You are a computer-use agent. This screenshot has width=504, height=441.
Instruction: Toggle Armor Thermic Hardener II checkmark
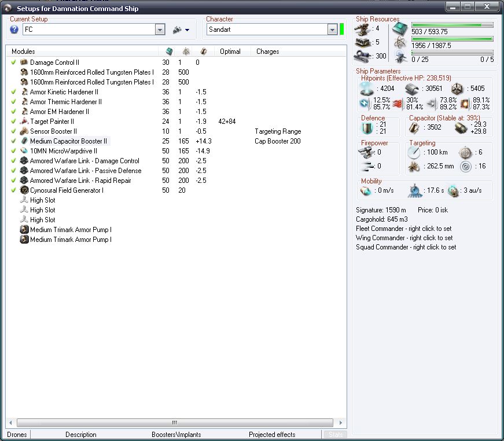pos(13,102)
